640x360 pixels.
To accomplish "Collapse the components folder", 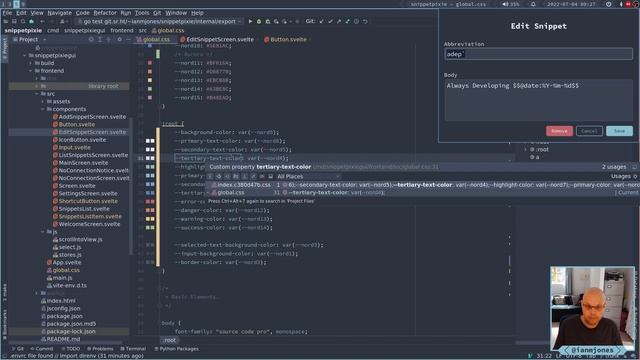I will (42, 109).
